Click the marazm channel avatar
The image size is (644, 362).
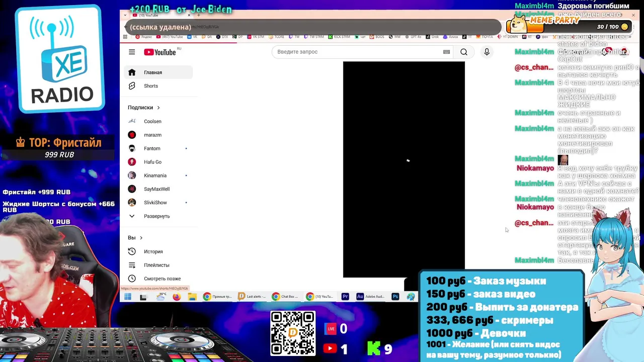[x=132, y=135]
